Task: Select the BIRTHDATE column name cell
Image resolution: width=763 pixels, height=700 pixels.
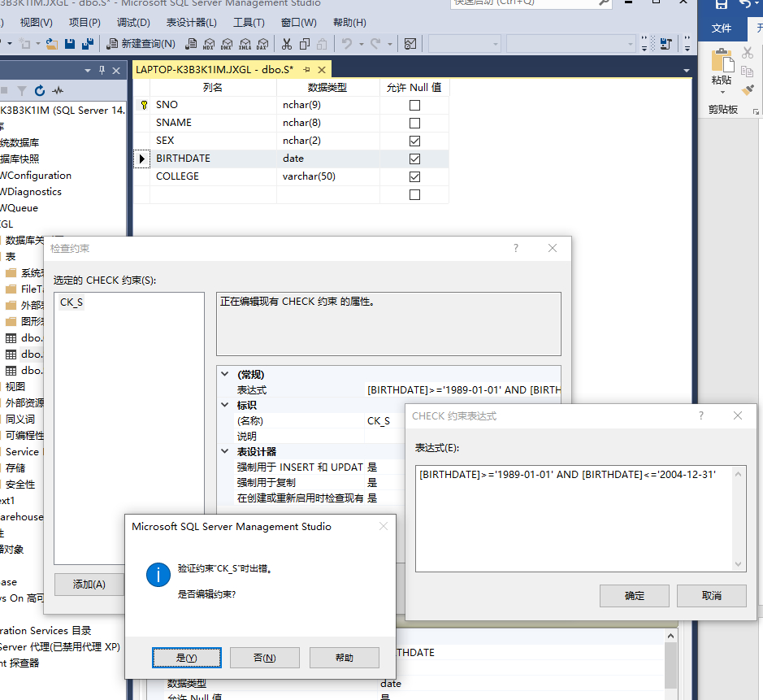Action: click(x=213, y=159)
